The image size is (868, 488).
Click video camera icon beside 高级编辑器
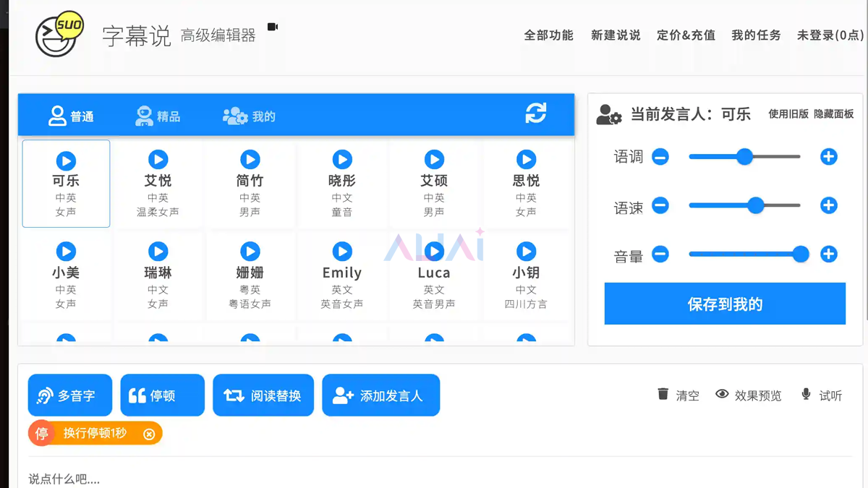pyautogui.click(x=273, y=27)
